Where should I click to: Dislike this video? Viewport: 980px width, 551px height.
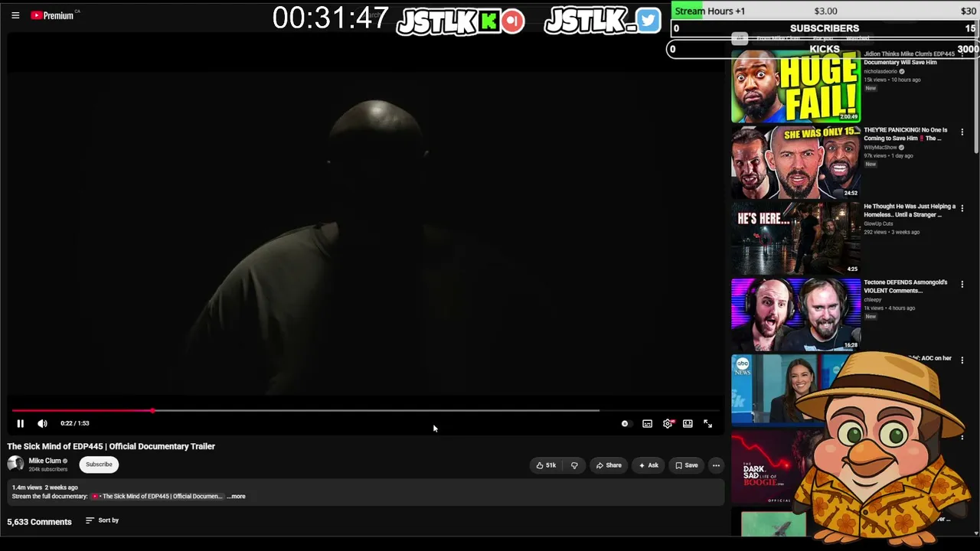coord(574,465)
